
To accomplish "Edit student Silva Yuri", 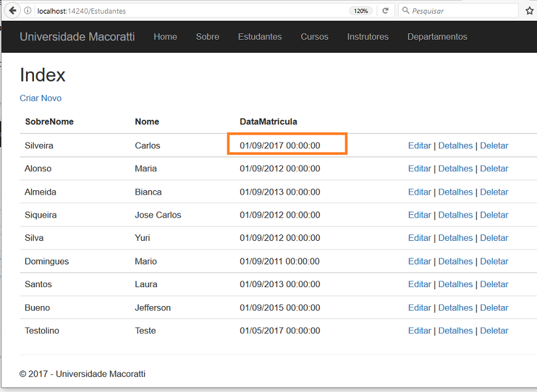I will 420,238.
